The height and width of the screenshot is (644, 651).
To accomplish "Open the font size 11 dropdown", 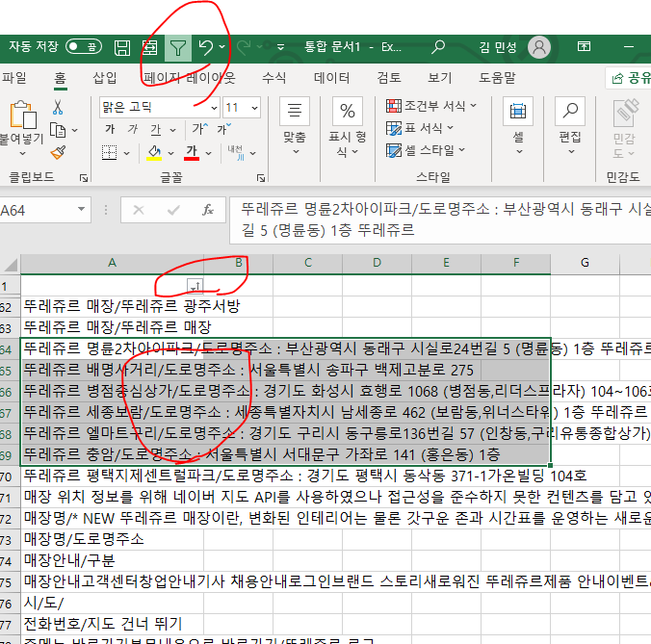I will coord(254,108).
